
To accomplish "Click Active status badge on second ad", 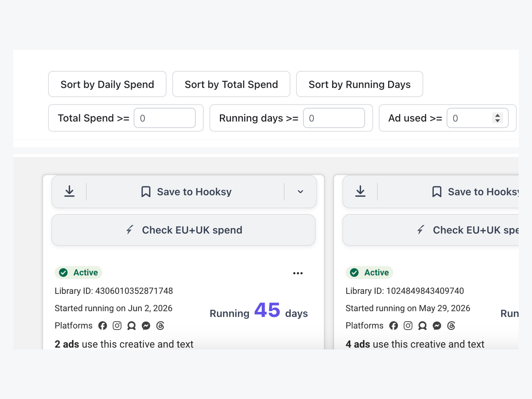I will (x=369, y=273).
